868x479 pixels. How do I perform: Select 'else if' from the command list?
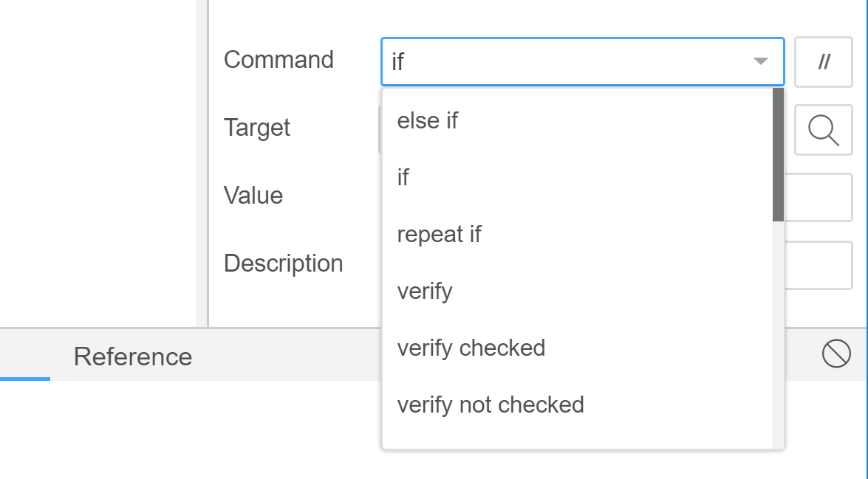point(578,120)
